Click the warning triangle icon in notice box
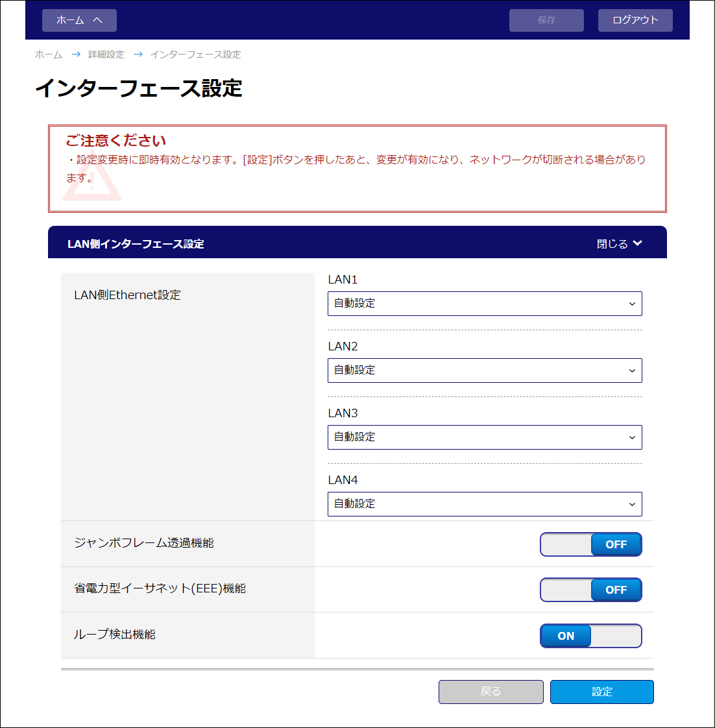This screenshot has width=715, height=728. tap(93, 183)
